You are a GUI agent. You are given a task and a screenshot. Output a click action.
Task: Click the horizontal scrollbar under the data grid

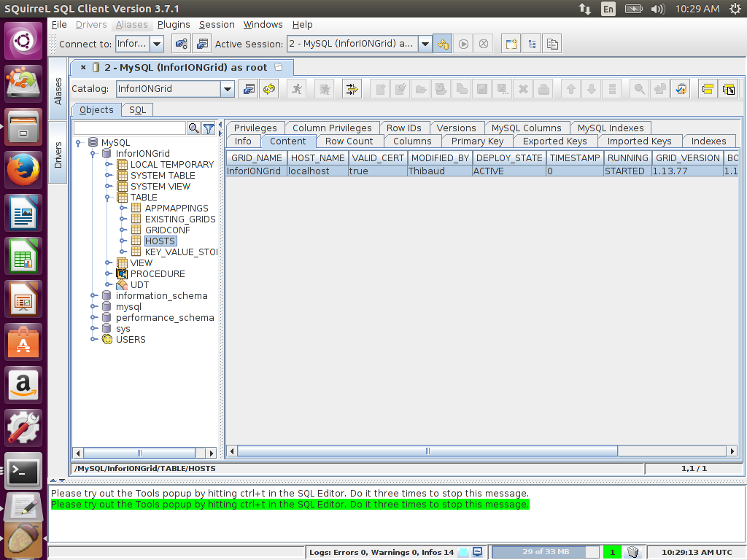point(427,451)
